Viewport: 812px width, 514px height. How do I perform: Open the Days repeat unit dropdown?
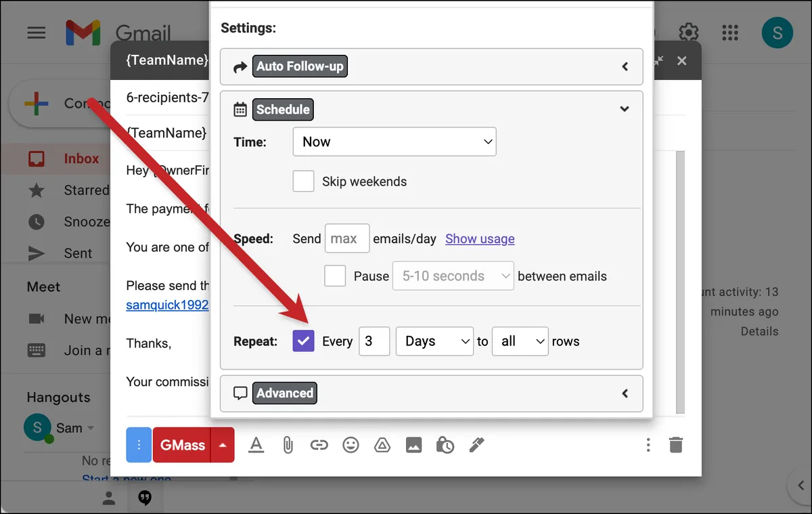pyautogui.click(x=434, y=341)
